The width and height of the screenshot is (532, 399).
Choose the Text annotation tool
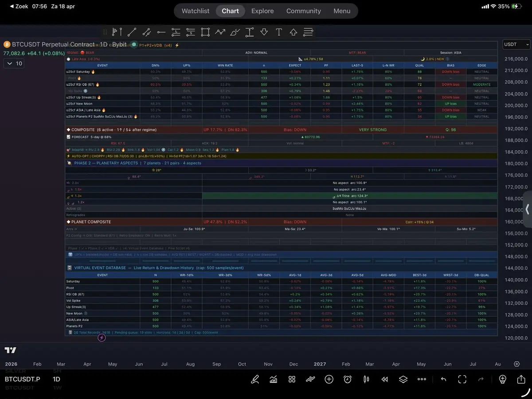click(279, 32)
